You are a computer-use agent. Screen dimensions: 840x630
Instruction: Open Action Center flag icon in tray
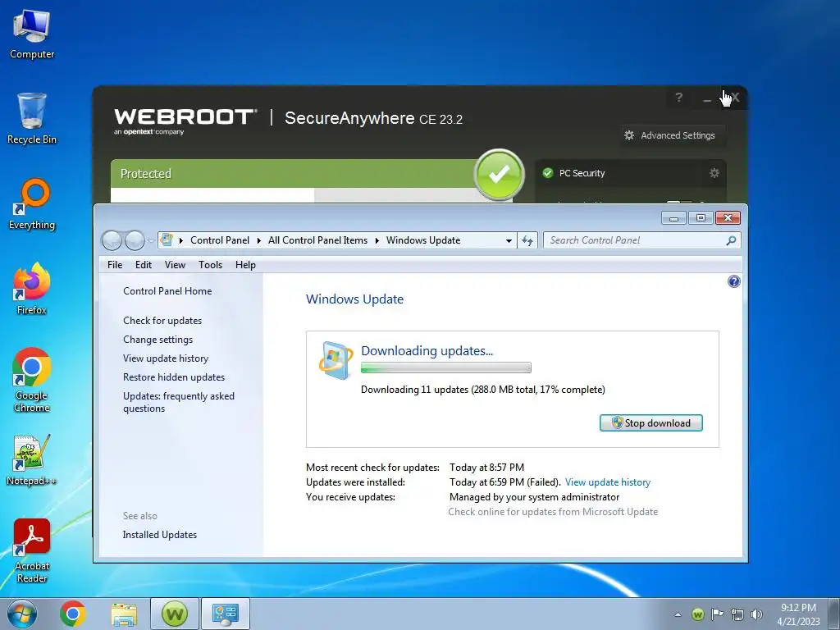click(717, 614)
